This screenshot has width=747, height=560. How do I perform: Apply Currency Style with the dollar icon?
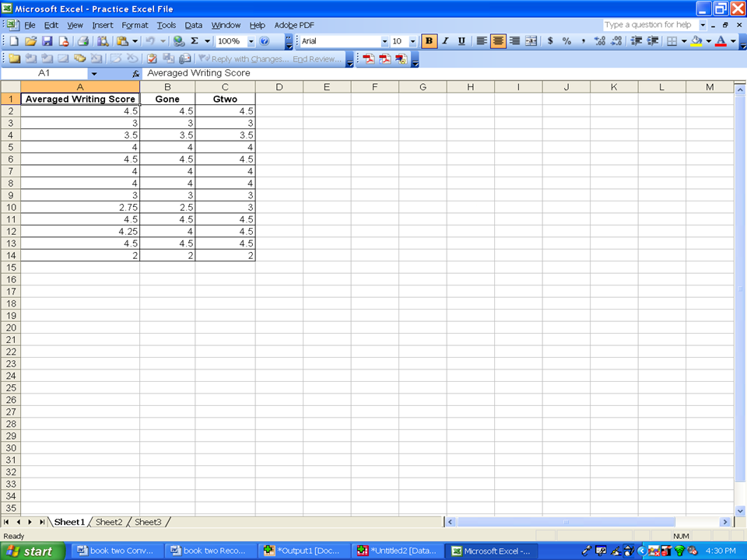tap(550, 41)
